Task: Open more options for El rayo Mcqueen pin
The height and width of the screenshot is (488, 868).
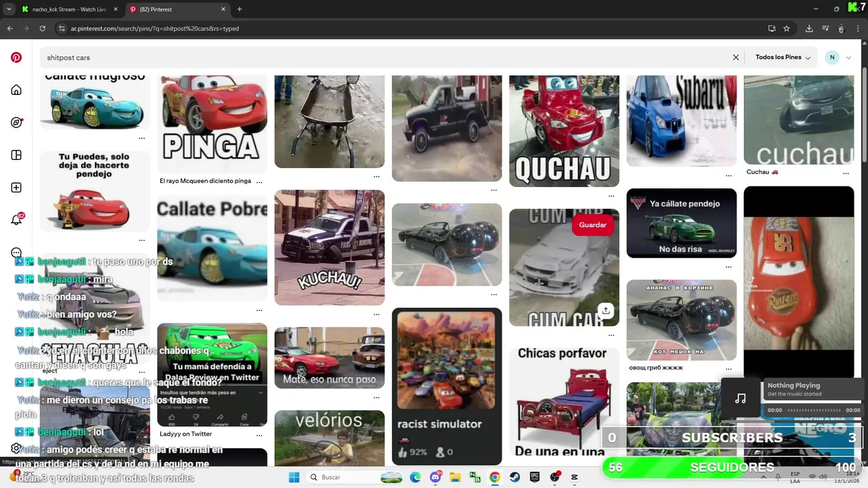Action: [259, 182]
